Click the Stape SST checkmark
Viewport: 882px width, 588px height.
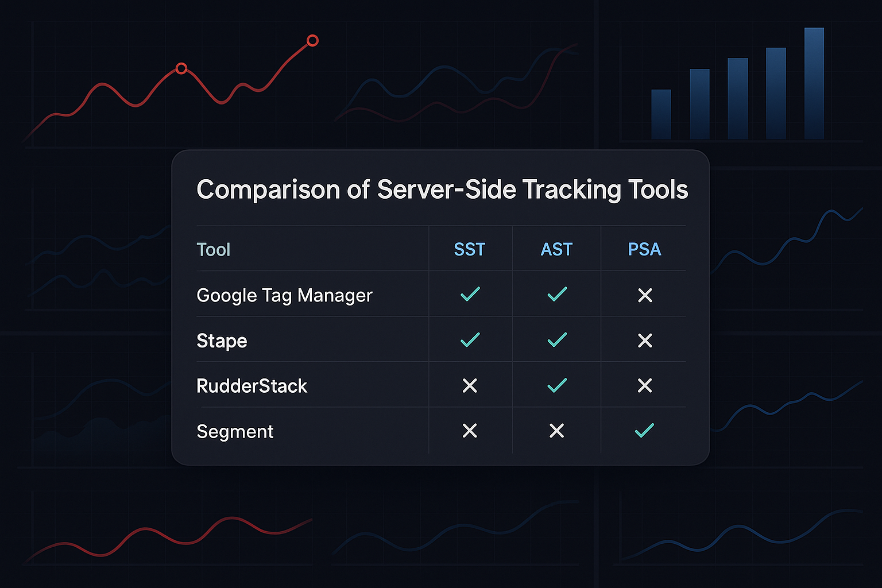(470, 340)
